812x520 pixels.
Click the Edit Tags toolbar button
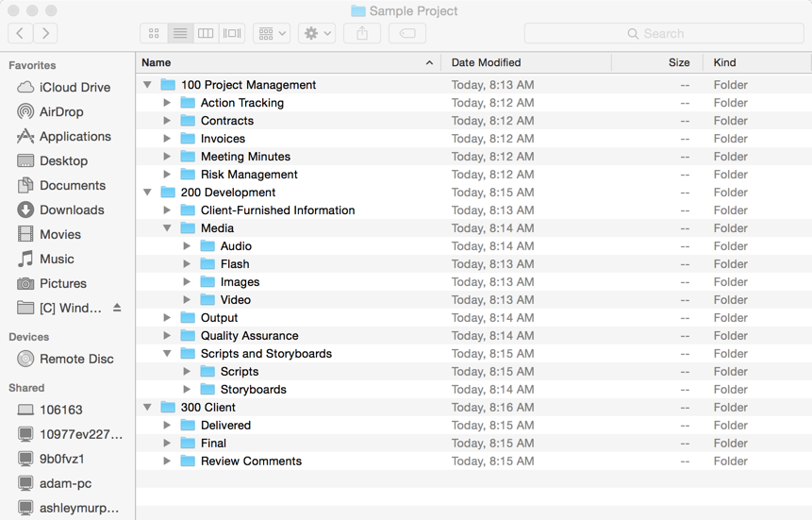[407, 33]
